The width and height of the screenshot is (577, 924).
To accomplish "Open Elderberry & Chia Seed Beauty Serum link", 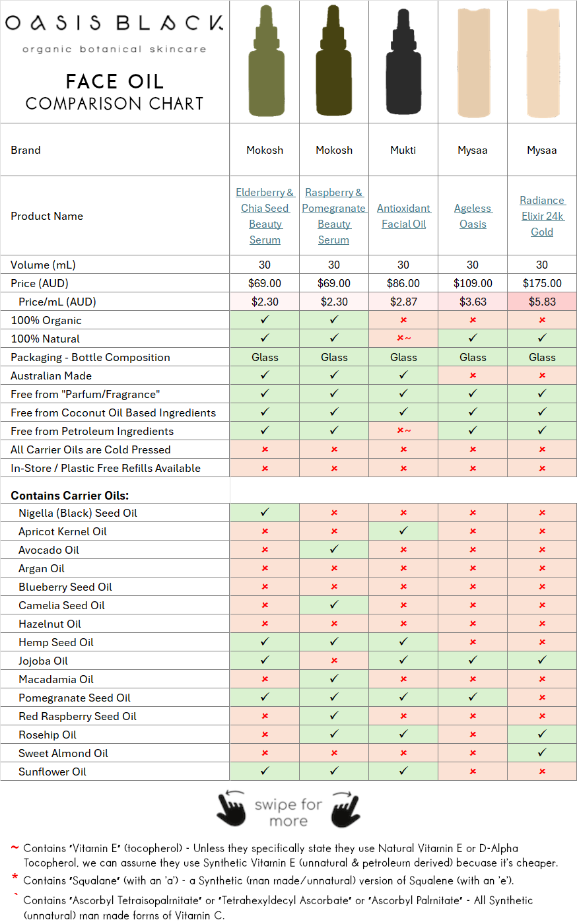I will point(265,216).
